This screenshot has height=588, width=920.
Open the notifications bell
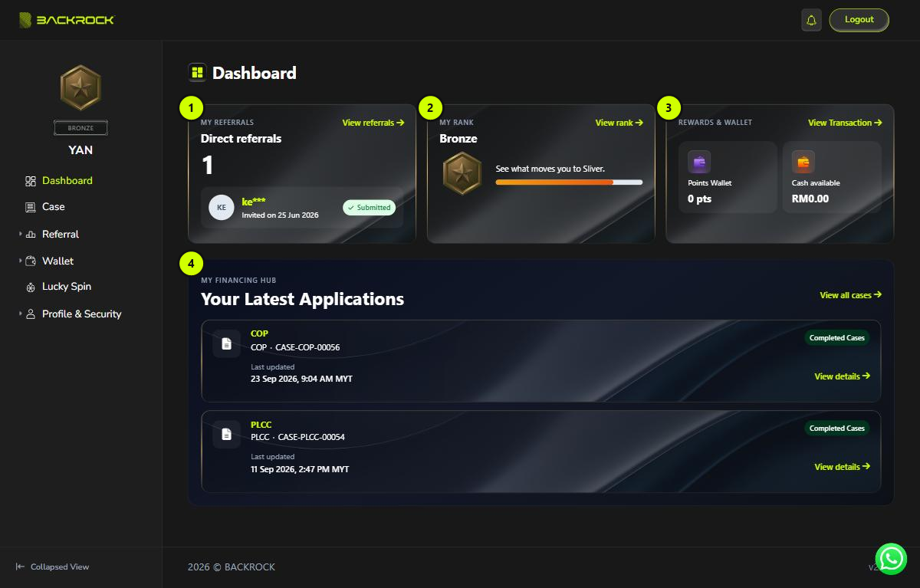point(811,20)
